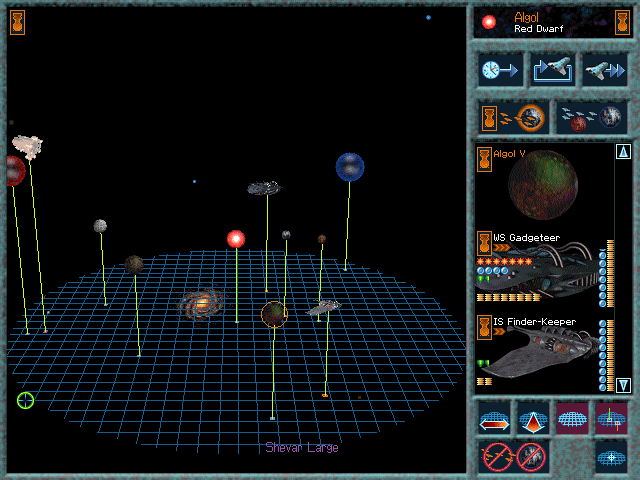Click the IS Finder-Keeper green gadget icons
The height and width of the screenshot is (480, 640).
[483, 363]
